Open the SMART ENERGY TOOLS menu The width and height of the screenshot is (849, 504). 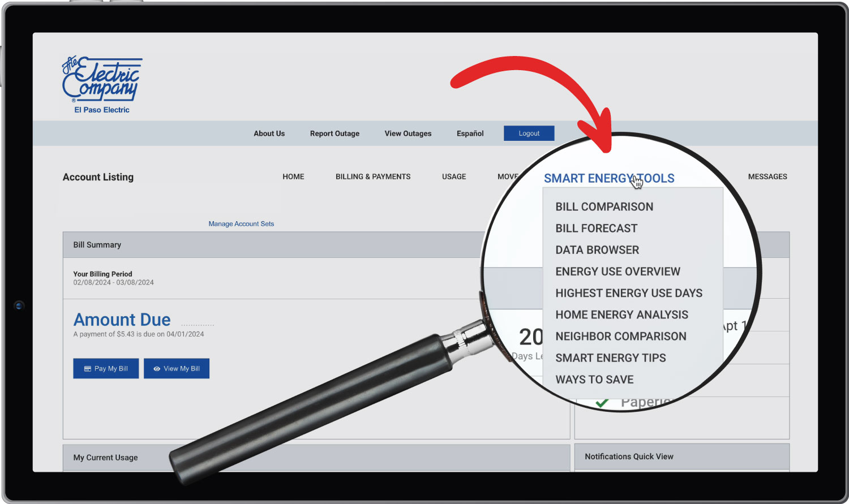tap(609, 178)
